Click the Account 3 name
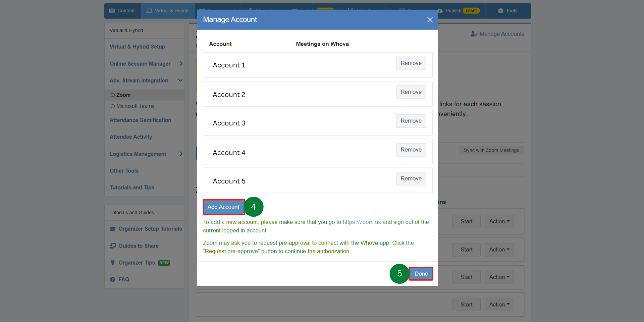644x322 pixels. tap(229, 123)
